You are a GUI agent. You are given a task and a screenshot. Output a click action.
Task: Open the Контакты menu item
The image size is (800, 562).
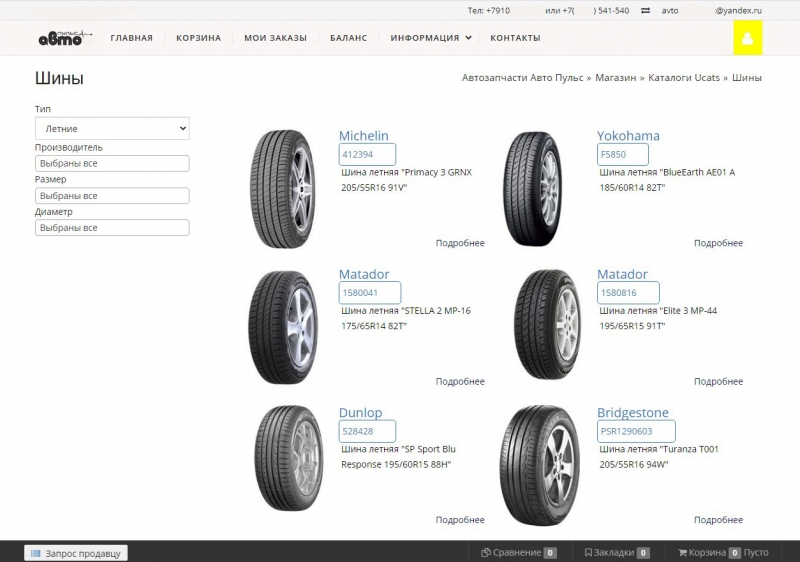point(515,38)
